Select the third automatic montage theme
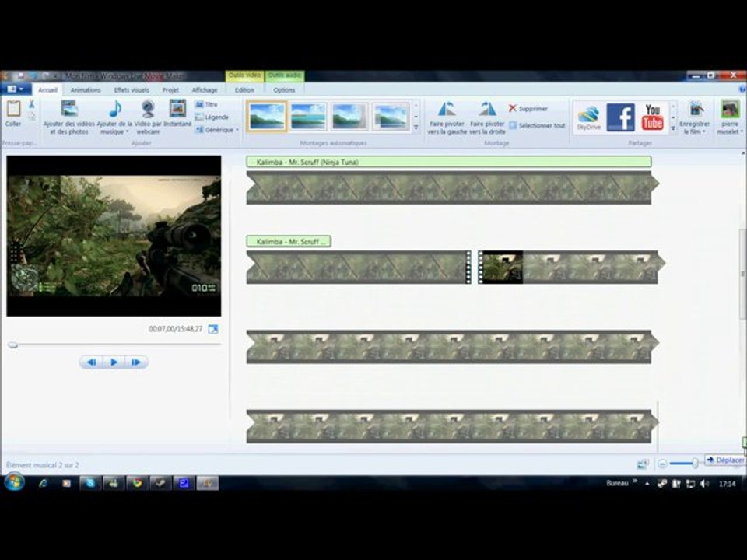Image resolution: width=747 pixels, height=560 pixels. pyautogui.click(x=349, y=116)
